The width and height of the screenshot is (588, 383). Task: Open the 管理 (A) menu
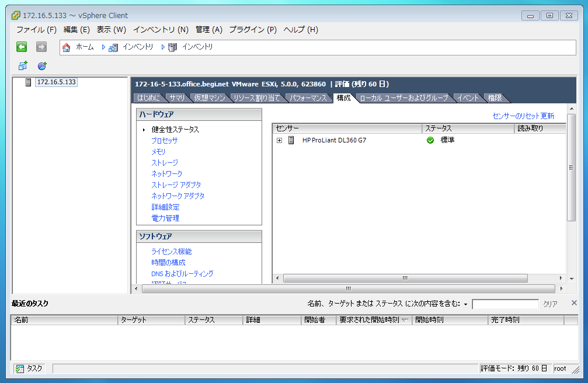point(209,30)
